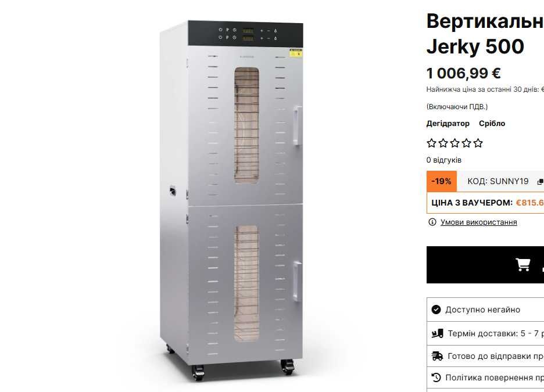Copy the SUNNY19 voucher code icon
The width and height of the screenshot is (544, 392).
pos(540,182)
